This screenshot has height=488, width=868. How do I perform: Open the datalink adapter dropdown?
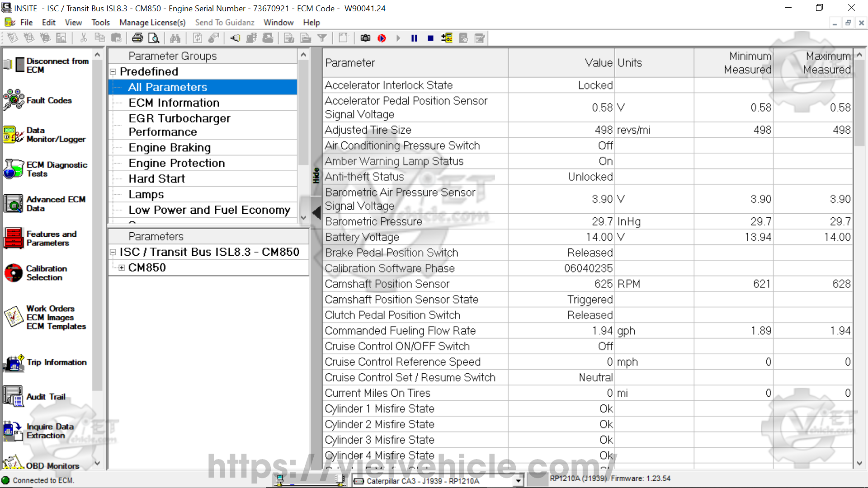coord(518,481)
